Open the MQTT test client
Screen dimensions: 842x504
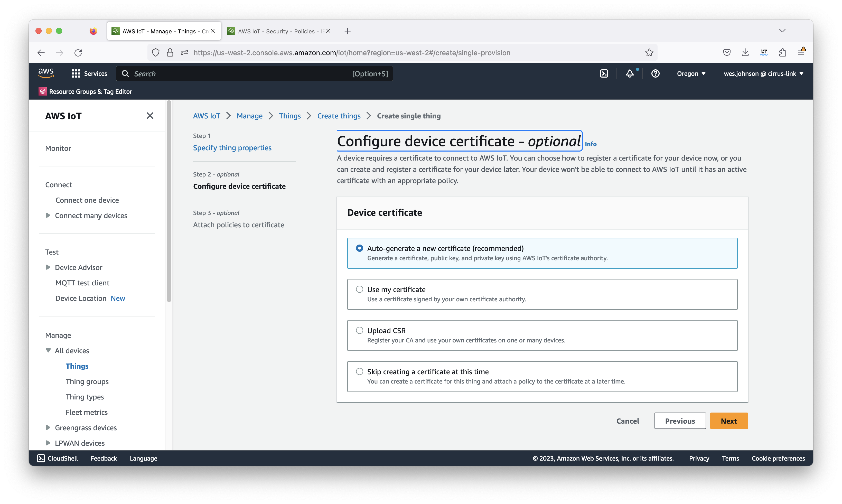82,283
